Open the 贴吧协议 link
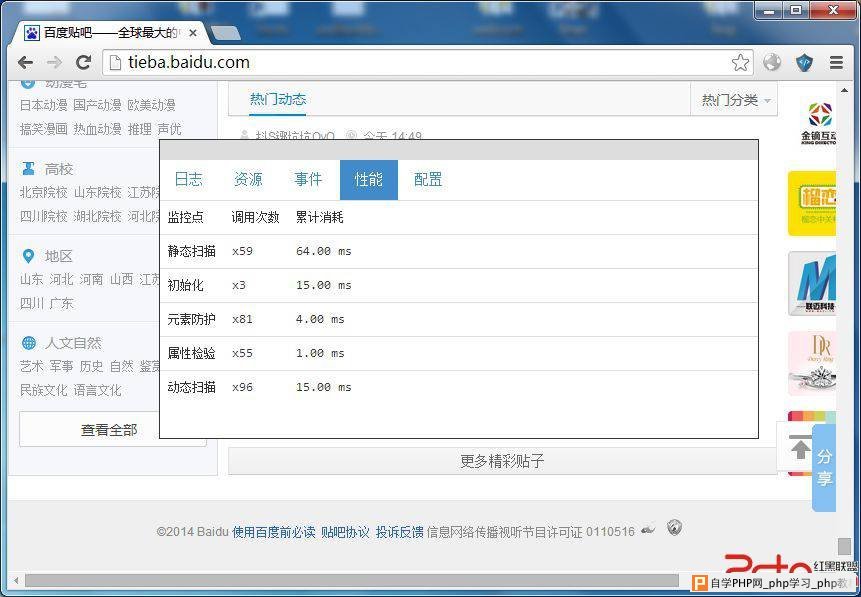Image resolution: width=861 pixels, height=597 pixels. pos(345,532)
